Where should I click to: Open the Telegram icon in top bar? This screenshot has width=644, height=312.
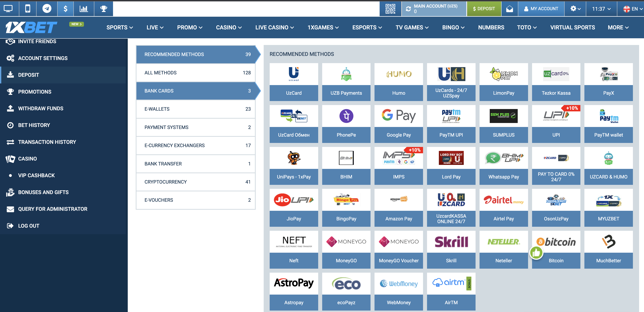pyautogui.click(x=47, y=9)
